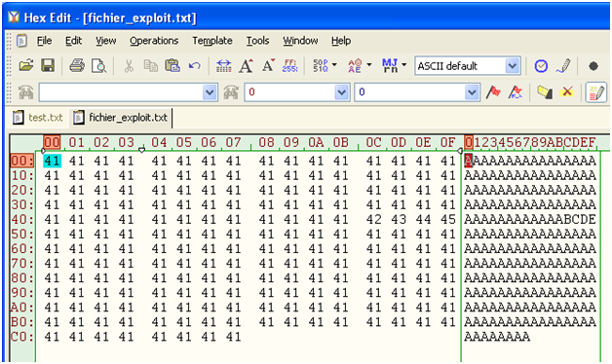
Task: Open the Edit menu
Action: [73, 41]
